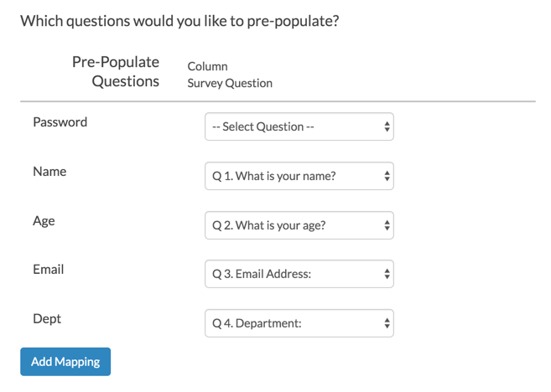Select the Age row label

tap(44, 221)
